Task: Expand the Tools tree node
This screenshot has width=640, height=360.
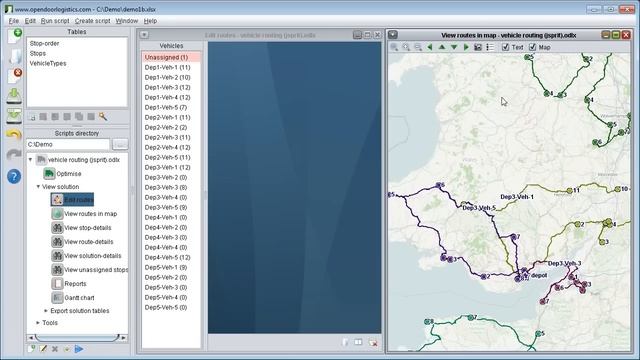Action: (x=38, y=322)
